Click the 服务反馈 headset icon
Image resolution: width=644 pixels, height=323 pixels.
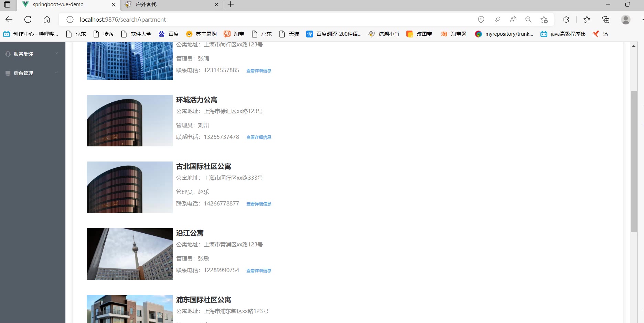pyautogui.click(x=8, y=54)
